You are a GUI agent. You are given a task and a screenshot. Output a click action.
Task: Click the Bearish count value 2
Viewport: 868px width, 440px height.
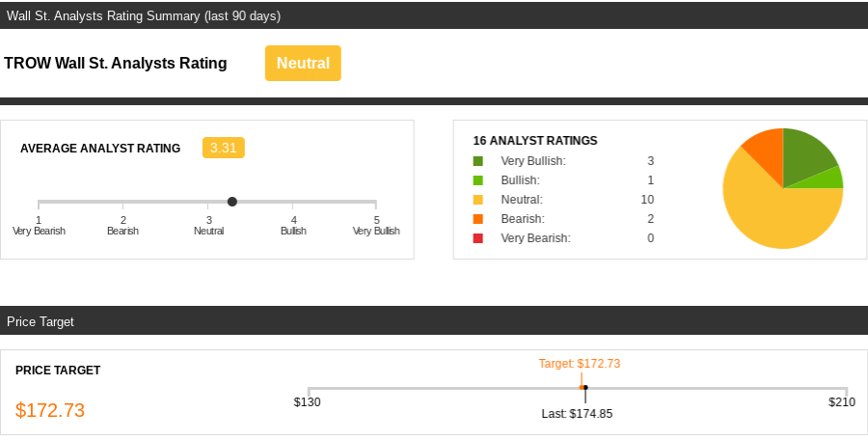click(650, 219)
